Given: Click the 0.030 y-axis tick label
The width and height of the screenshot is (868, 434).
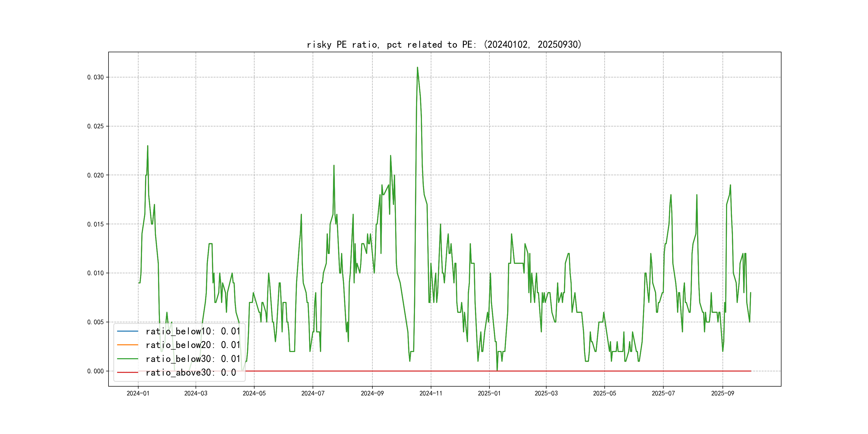Looking at the screenshot, I should [x=95, y=77].
